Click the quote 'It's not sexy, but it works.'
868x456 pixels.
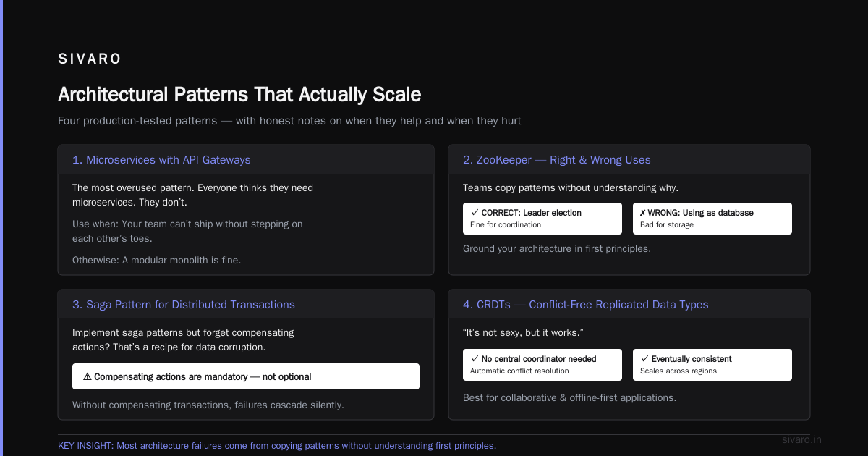point(523,333)
